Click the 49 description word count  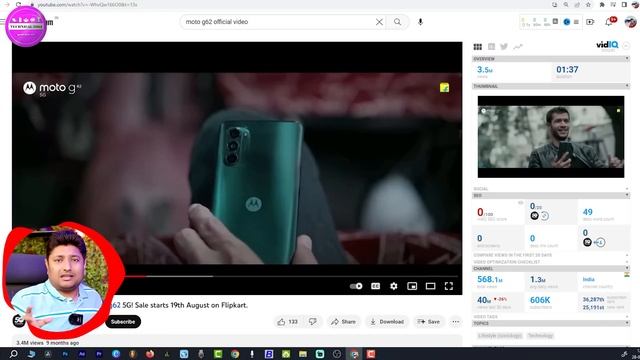click(587, 212)
